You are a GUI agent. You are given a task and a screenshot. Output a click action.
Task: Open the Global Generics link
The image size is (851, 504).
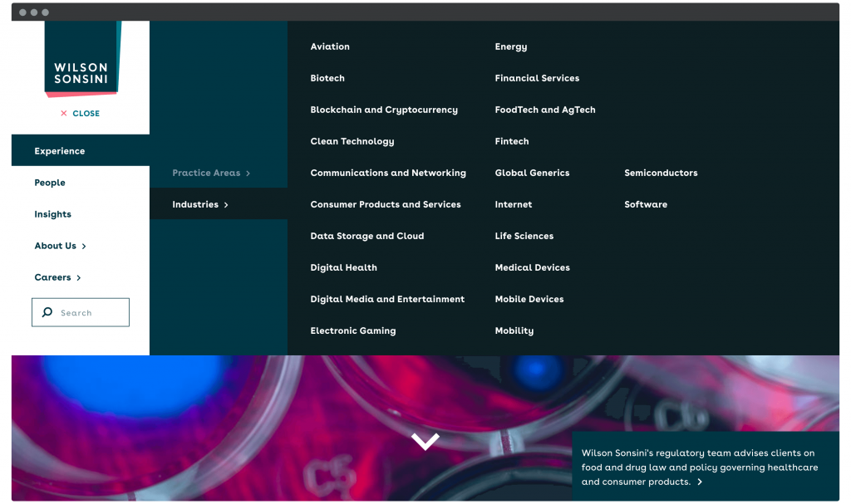[533, 173]
